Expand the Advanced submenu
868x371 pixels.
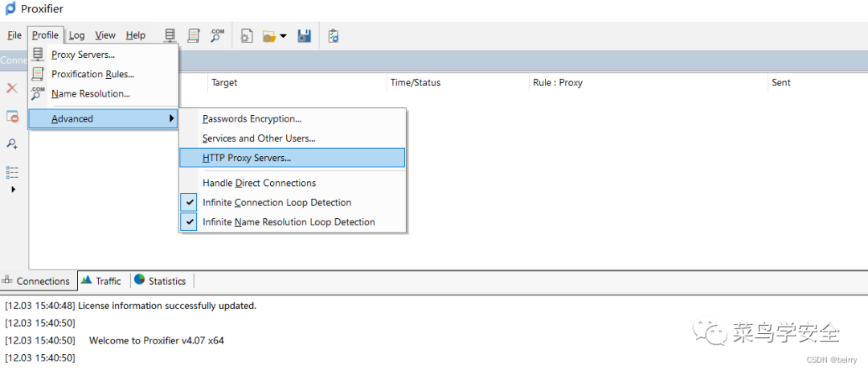click(x=103, y=118)
